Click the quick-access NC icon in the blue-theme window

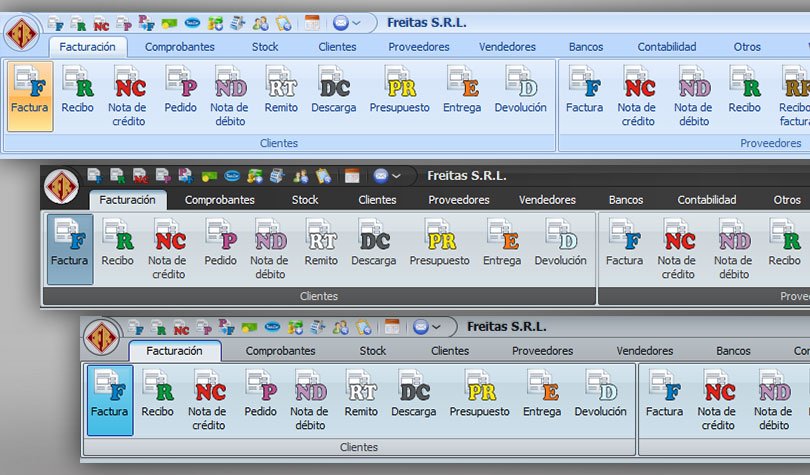(101, 24)
